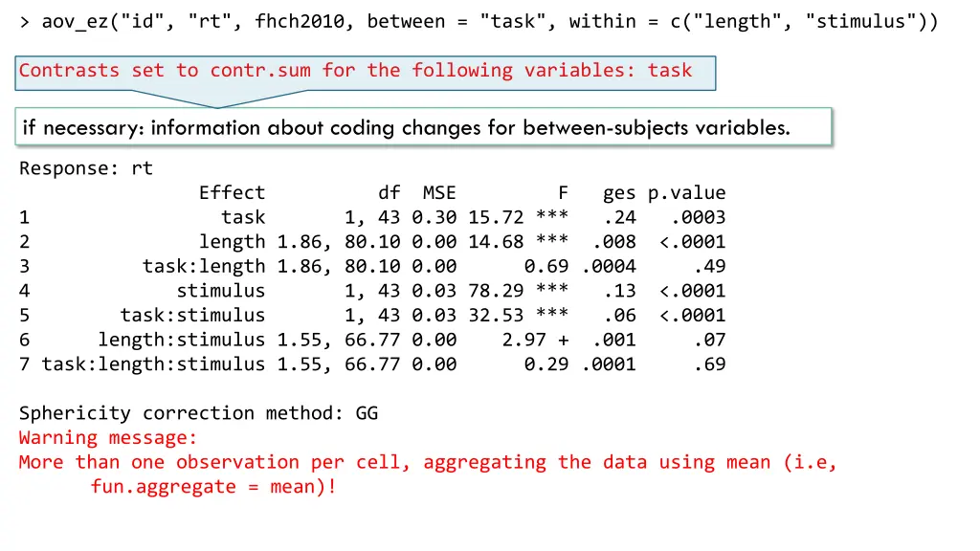Image resolution: width=980 pixels, height=551 pixels.
Task: Click the F value 14.68 for length
Action: tap(496, 242)
